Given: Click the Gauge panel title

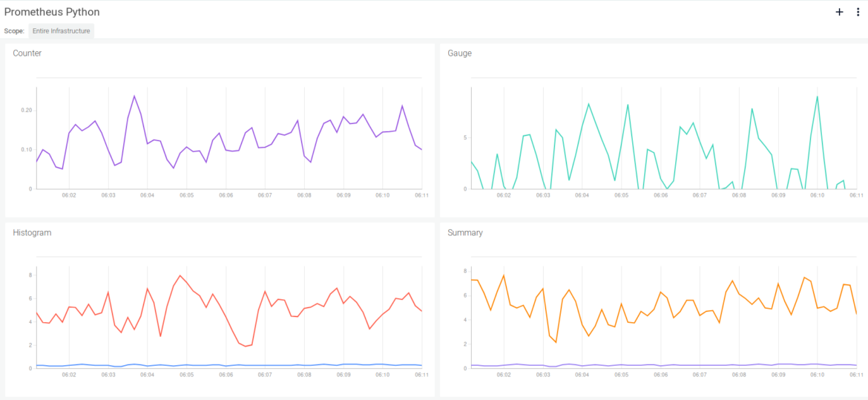Looking at the screenshot, I should pos(459,53).
